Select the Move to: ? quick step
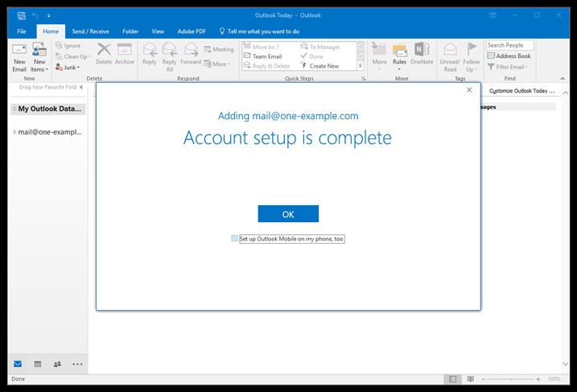The width and height of the screenshot is (577, 392). 262,47
